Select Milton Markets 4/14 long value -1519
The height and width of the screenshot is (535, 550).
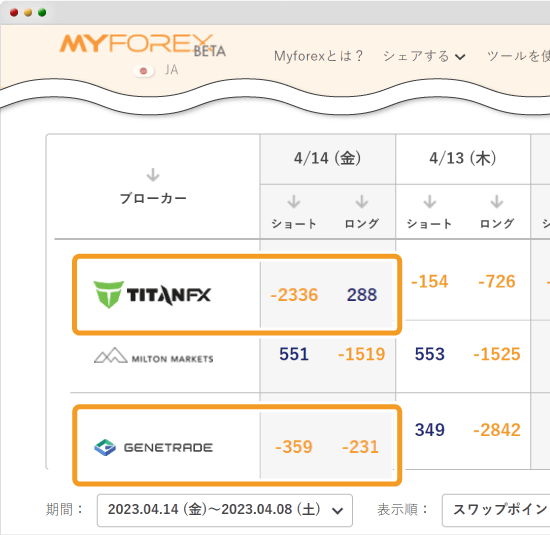point(362,354)
